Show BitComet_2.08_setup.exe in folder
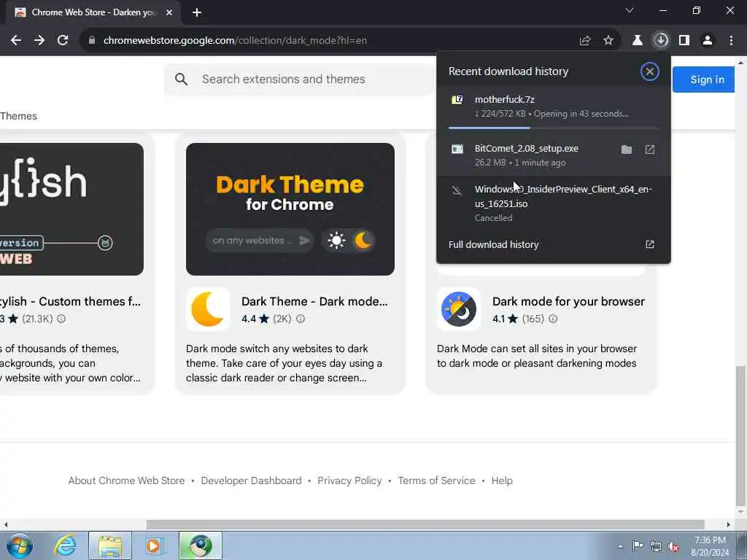 [627, 149]
